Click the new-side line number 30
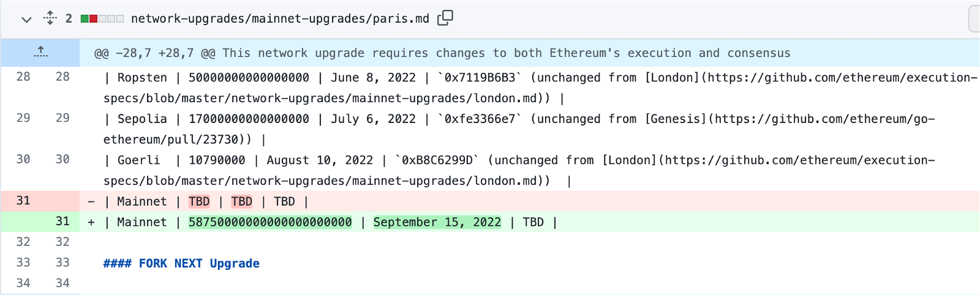Viewport: 980px width, 295px height. click(62, 160)
